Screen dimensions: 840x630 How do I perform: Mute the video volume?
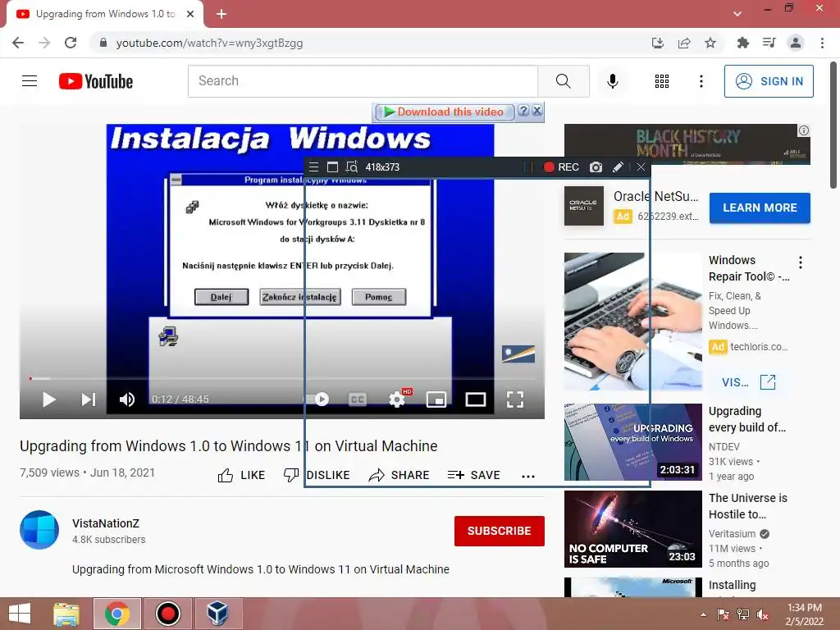click(127, 399)
